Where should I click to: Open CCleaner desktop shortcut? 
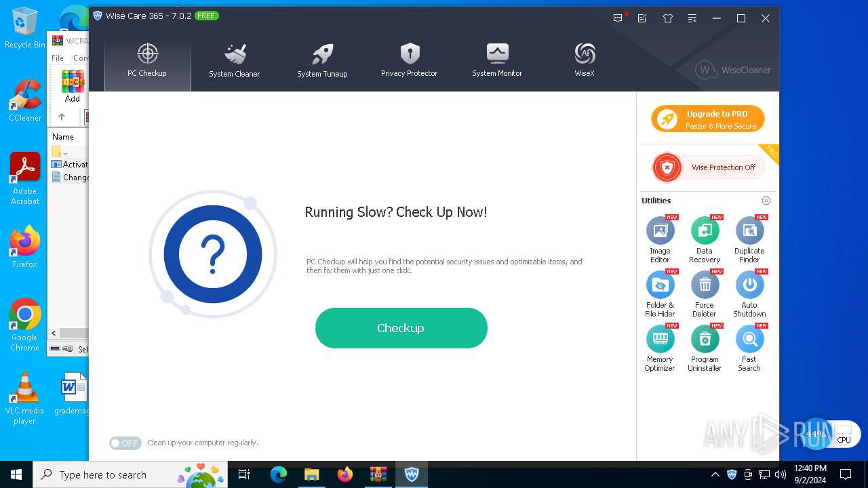tap(25, 102)
